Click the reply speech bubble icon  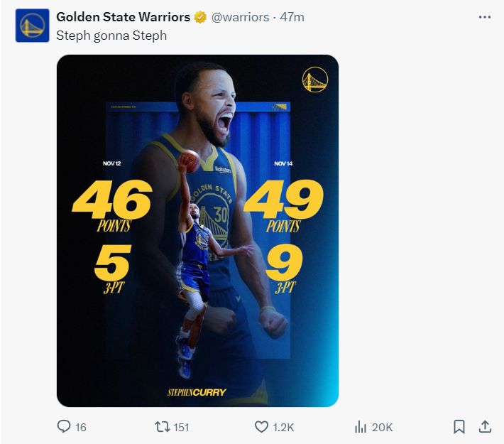tap(64, 426)
